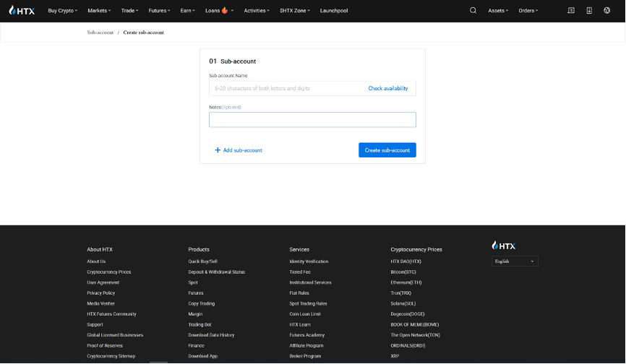Image resolution: width=626 pixels, height=364 pixels.
Task: Open Affiliate Program link
Action: 306,346
